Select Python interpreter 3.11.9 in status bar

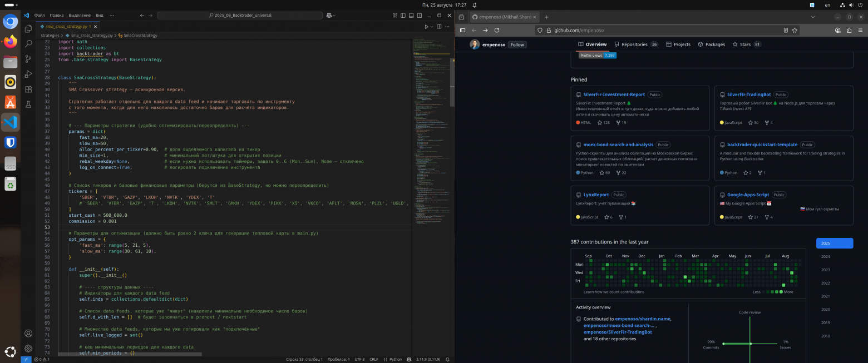tap(429, 360)
